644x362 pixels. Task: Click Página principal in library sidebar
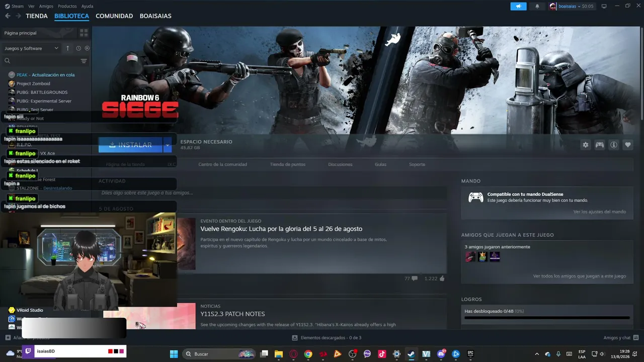coord(39,33)
